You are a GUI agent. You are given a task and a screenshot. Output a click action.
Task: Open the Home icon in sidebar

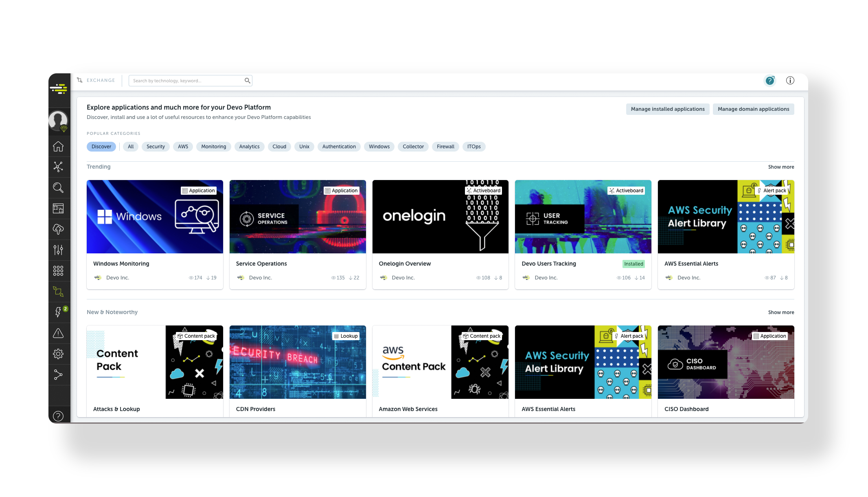pyautogui.click(x=58, y=146)
